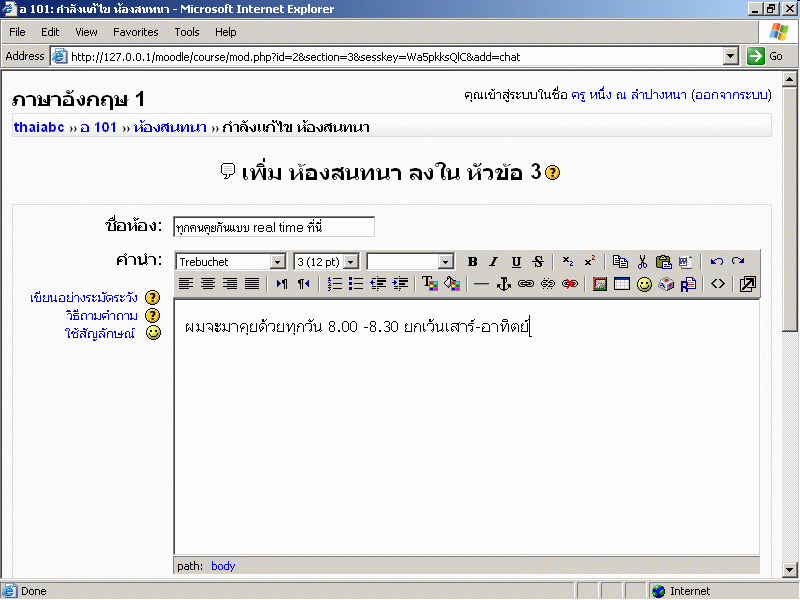Click the remove link icon
The width and height of the screenshot is (800, 600).
[x=547, y=284]
